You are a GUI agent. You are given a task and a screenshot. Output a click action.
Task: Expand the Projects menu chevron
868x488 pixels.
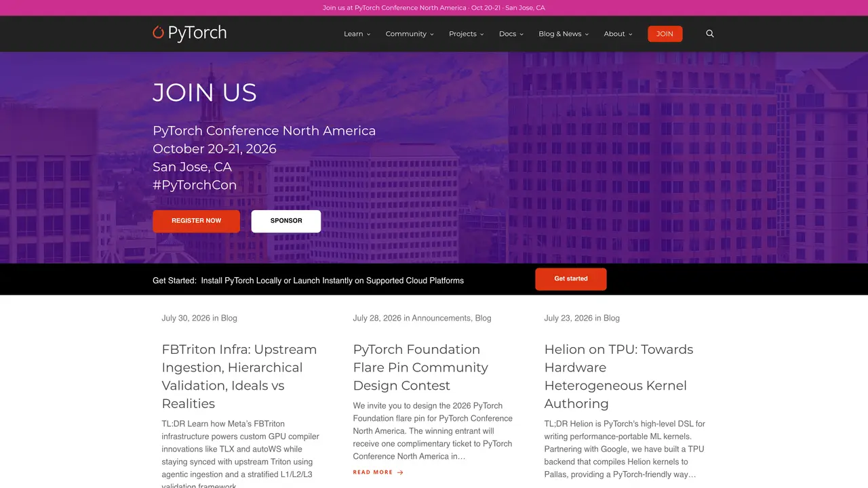(x=482, y=35)
